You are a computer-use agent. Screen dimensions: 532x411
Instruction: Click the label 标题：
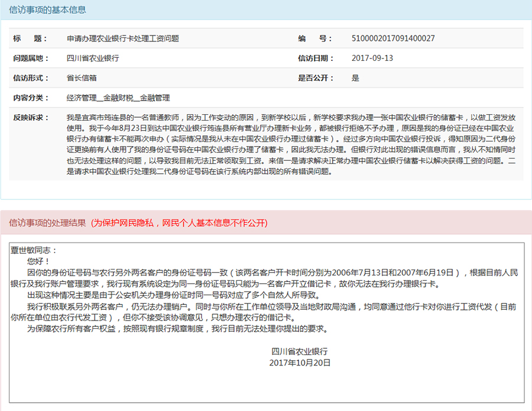click(30, 38)
